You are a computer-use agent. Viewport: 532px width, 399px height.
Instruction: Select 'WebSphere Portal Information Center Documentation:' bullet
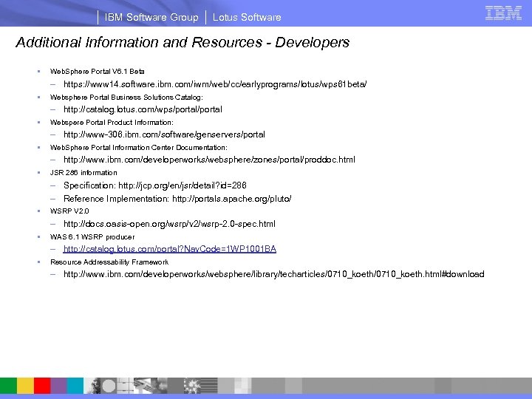point(139,147)
